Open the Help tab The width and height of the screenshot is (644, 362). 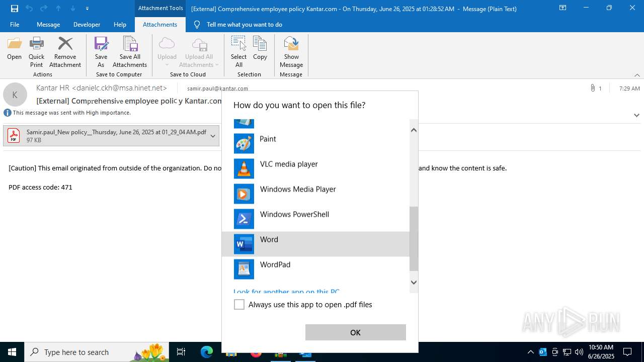[x=120, y=24]
